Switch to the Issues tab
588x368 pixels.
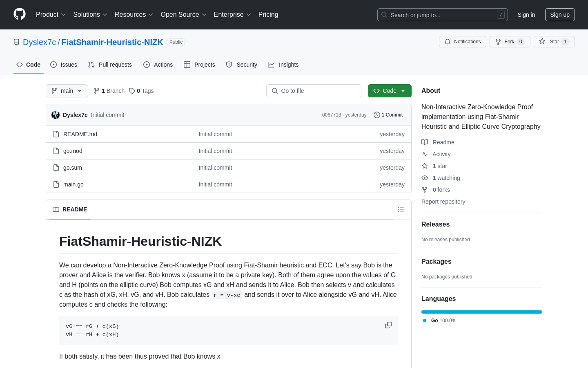[64, 65]
